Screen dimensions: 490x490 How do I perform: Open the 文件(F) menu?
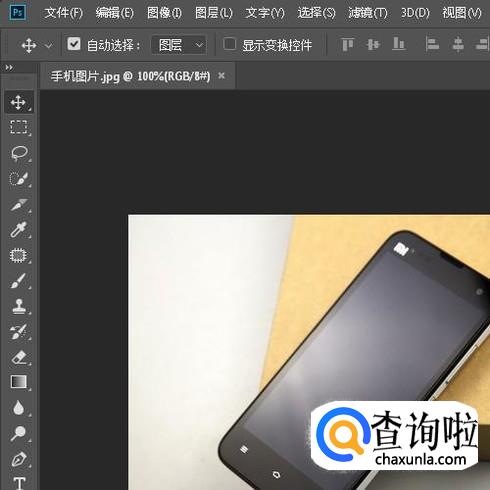(x=64, y=13)
